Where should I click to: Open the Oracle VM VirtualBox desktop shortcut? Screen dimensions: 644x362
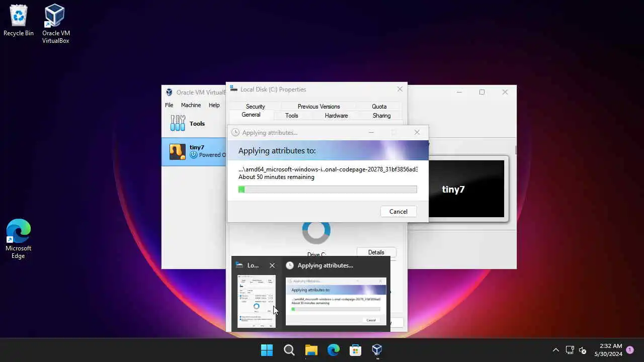pos(55,24)
